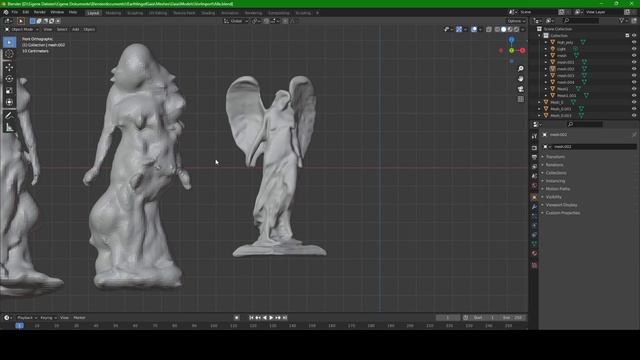
Task: Expand the Transform panel
Action: 555,157
